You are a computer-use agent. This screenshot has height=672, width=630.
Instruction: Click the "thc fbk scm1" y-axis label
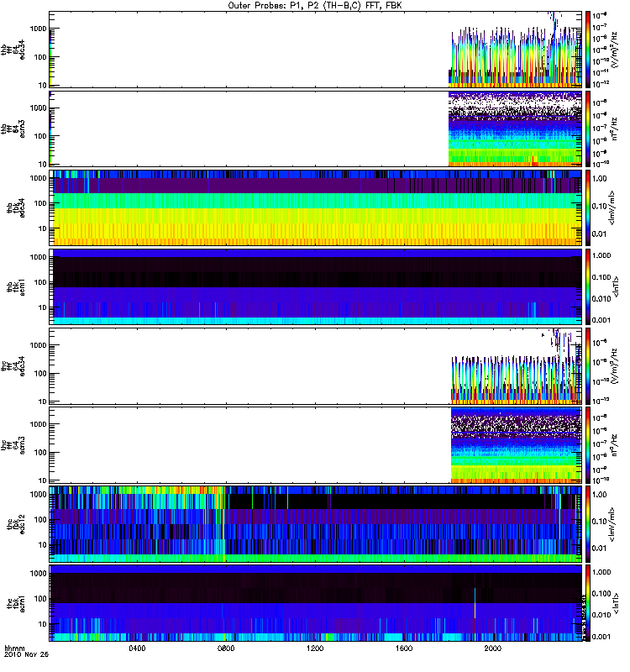(16, 603)
